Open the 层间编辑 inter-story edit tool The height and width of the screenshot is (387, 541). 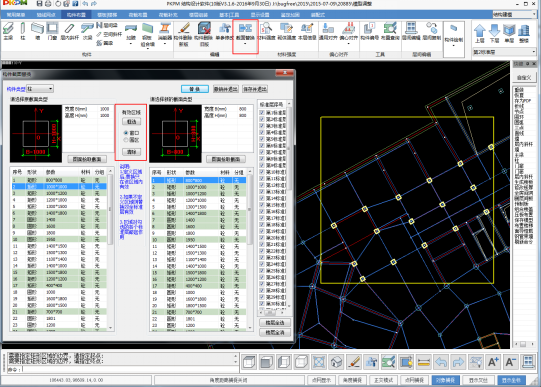pyautogui.click(x=411, y=31)
